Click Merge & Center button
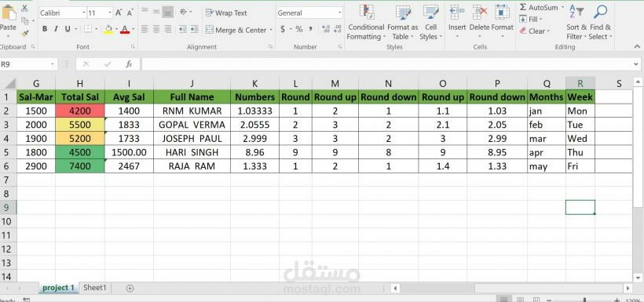 click(236, 30)
